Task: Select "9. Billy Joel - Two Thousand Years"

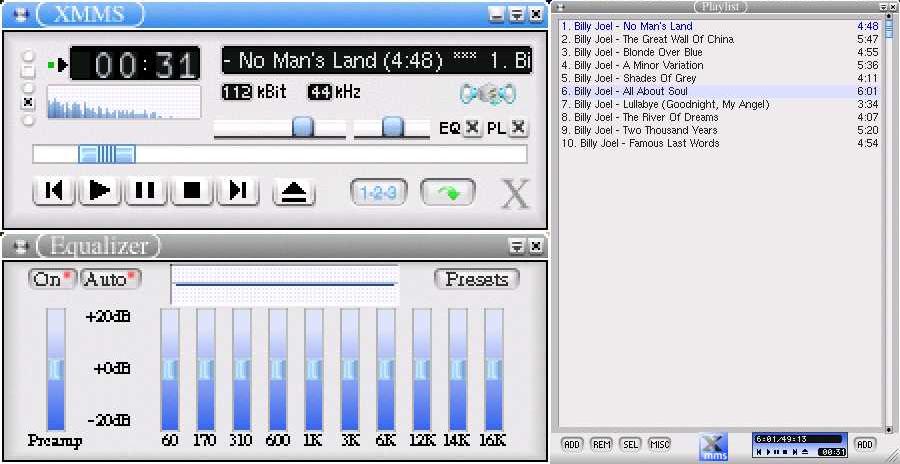Action: 720,130
